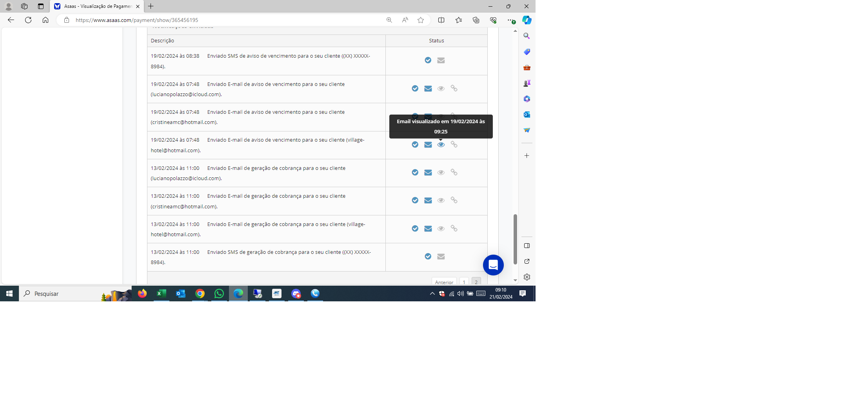
Task: Open Edge Settings and more menu
Action: click(509, 20)
